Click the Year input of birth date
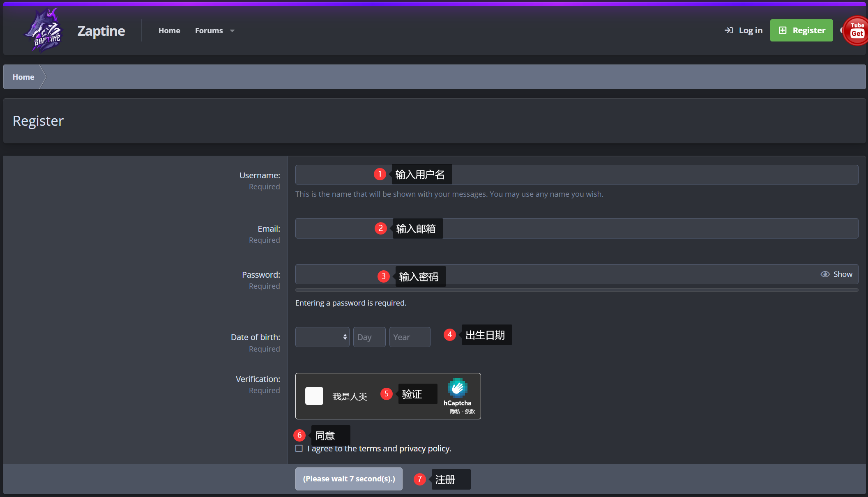868x497 pixels. (410, 337)
